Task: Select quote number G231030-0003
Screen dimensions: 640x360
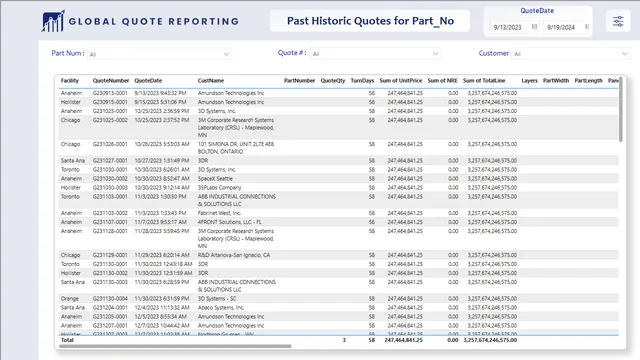Action: (x=110, y=187)
